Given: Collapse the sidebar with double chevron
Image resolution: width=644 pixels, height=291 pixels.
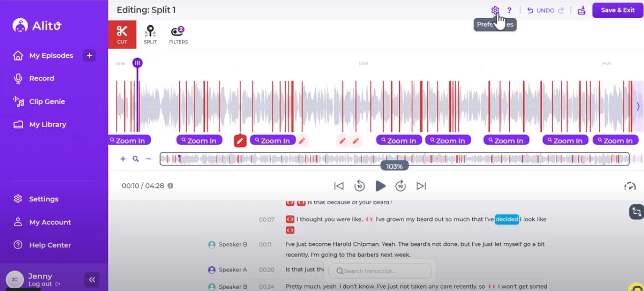Looking at the screenshot, I should [x=92, y=280].
